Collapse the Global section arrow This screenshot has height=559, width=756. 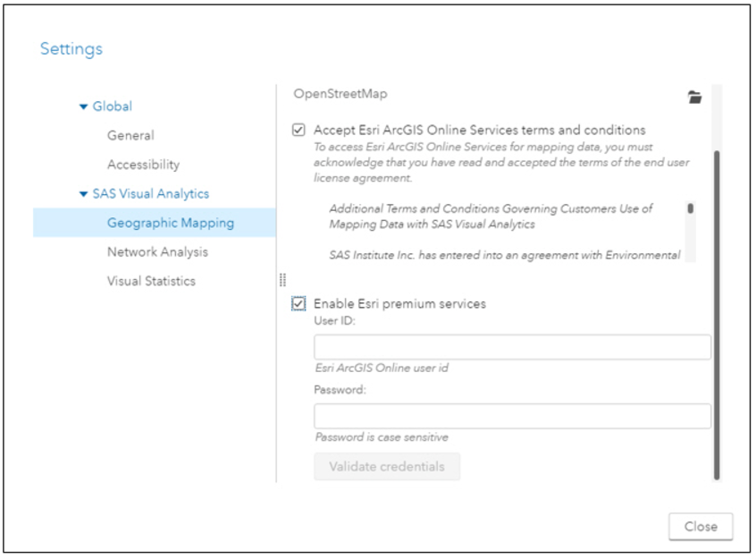pos(83,106)
